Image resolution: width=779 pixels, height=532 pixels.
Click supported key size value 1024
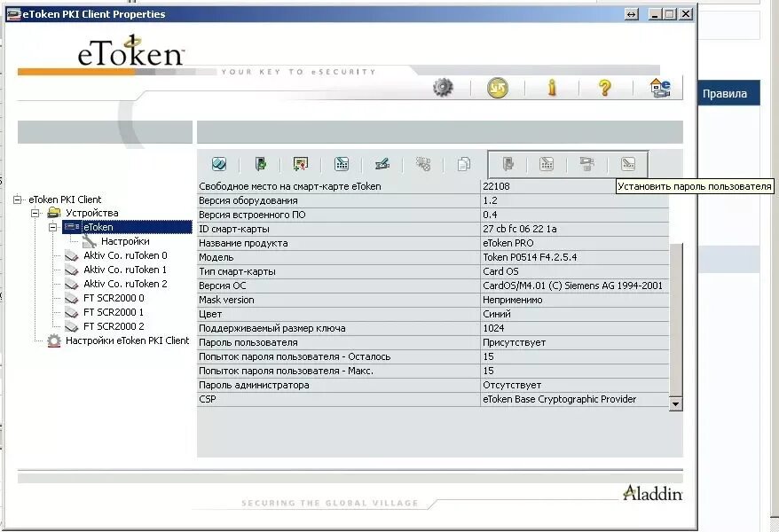tap(493, 329)
